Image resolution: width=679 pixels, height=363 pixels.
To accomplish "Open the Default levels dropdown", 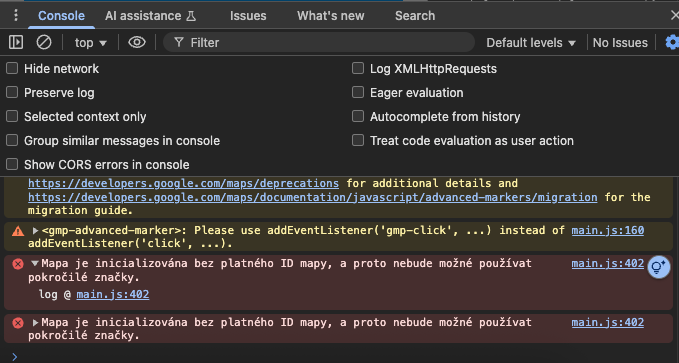I will pos(531,42).
